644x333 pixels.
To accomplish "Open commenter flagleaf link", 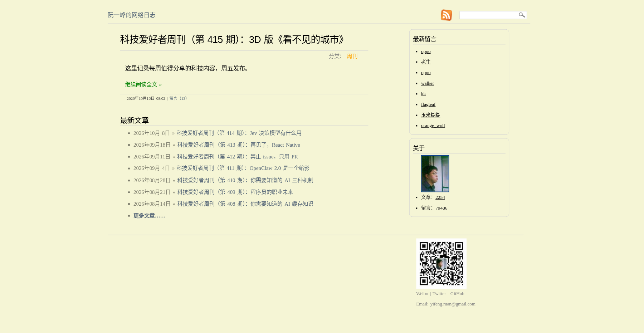I will (428, 104).
